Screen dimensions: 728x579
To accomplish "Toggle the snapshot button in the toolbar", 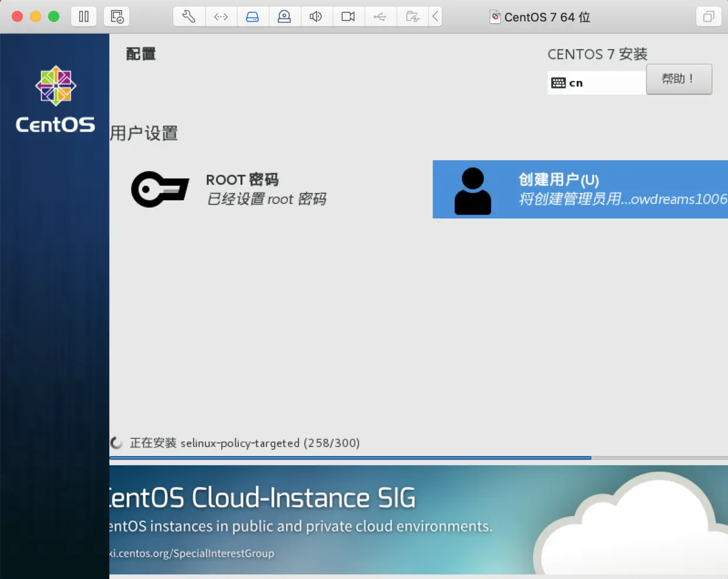I will (x=116, y=16).
